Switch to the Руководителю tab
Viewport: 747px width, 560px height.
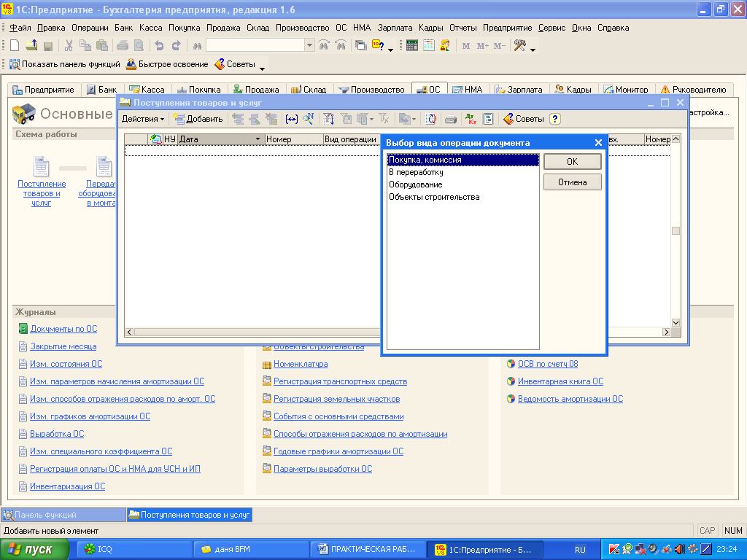(694, 90)
